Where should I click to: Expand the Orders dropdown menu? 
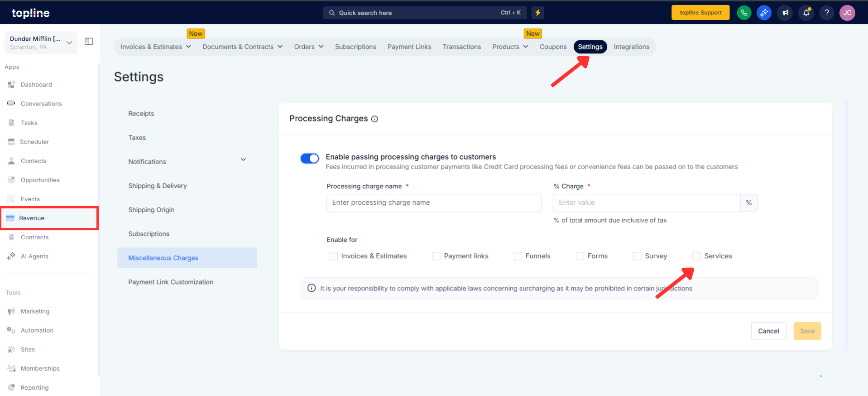coord(309,47)
